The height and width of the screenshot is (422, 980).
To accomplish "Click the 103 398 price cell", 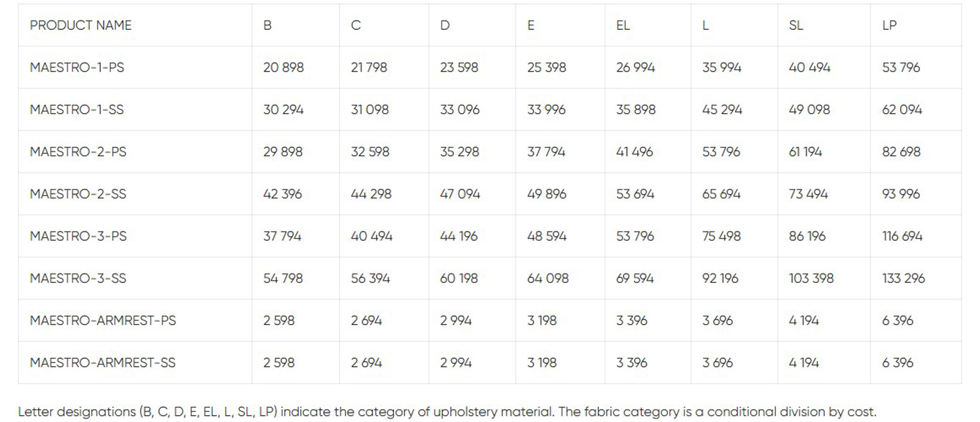I will tap(811, 279).
